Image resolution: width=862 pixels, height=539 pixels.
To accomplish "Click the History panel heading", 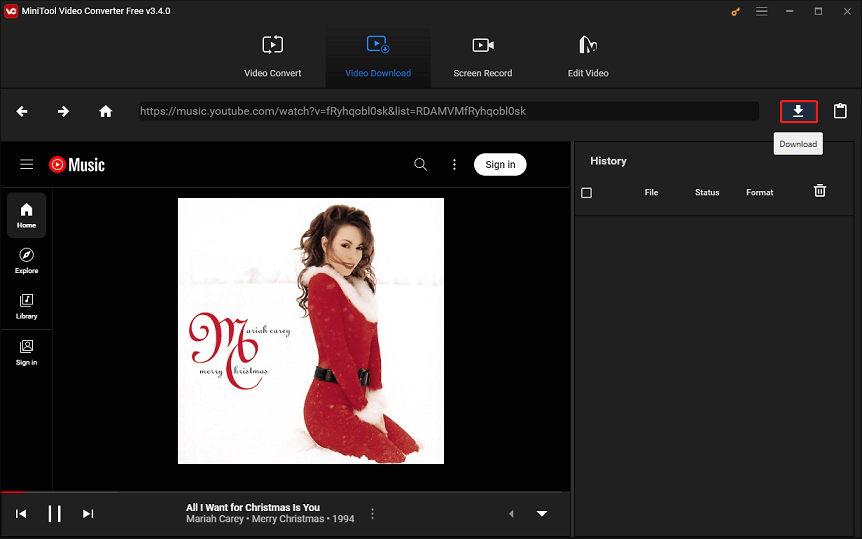I will (608, 161).
